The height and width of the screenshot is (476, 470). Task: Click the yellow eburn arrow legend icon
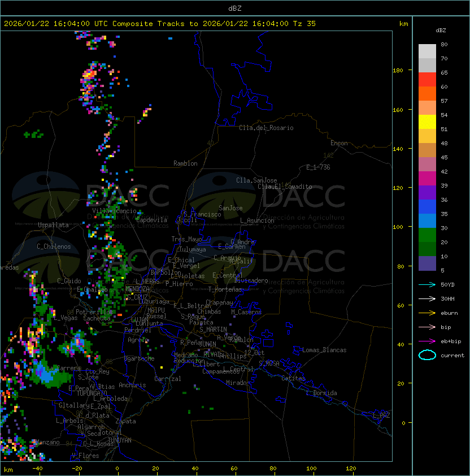pyautogui.click(x=427, y=313)
